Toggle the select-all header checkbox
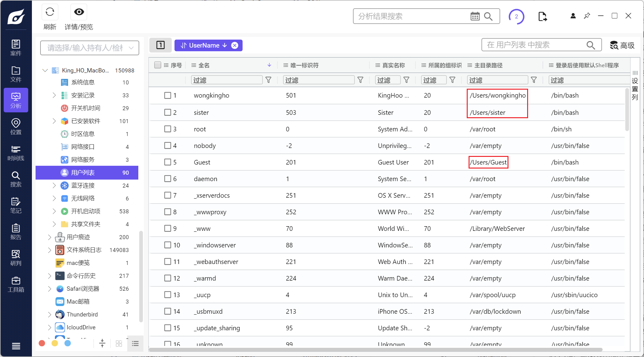Screen dimensions: 644x357 click(158, 65)
